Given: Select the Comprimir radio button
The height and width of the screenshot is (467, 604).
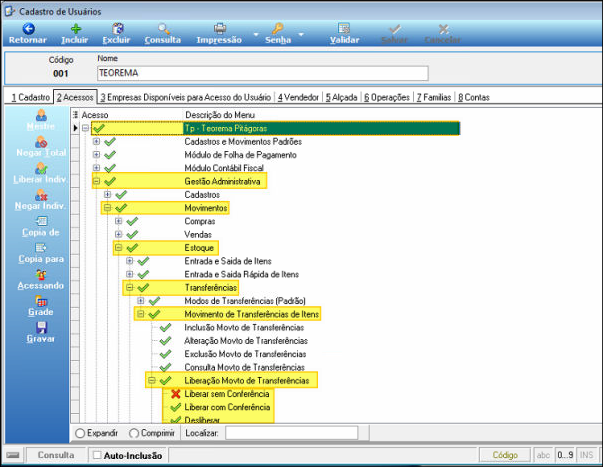Looking at the screenshot, I should click(x=134, y=433).
